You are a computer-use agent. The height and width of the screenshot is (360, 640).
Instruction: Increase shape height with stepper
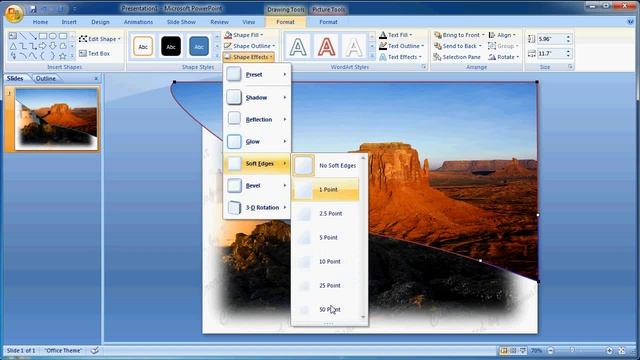tap(568, 37)
